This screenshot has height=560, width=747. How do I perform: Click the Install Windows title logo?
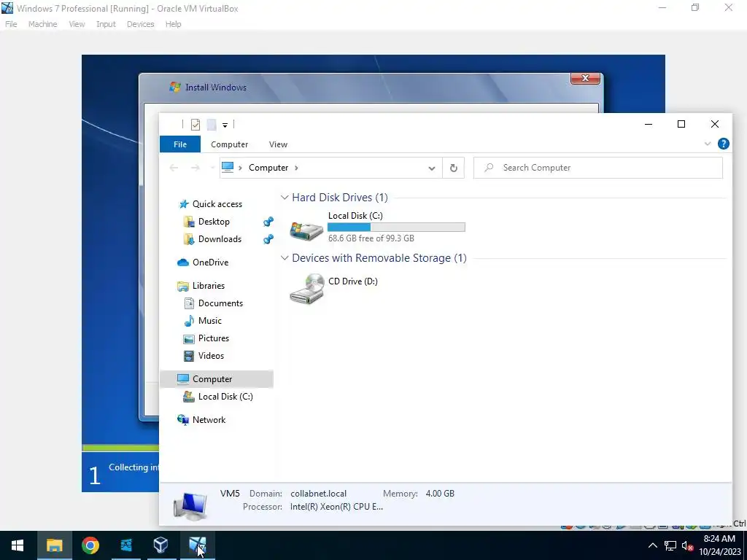coord(175,87)
